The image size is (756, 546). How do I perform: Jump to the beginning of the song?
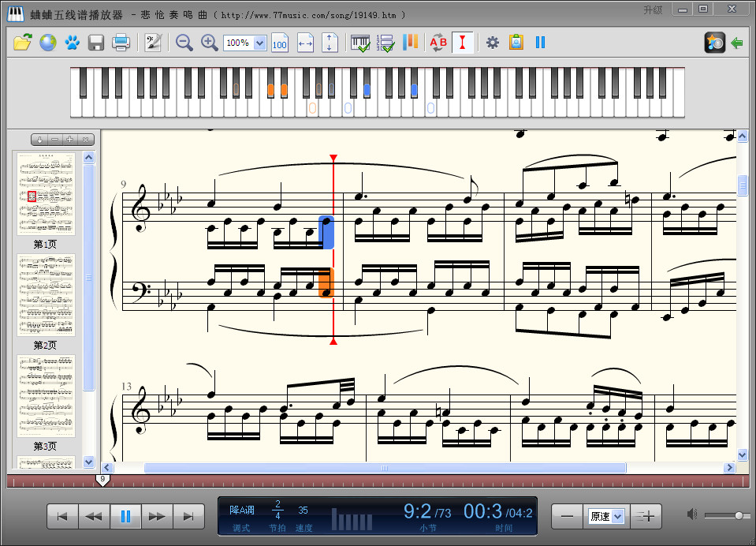62,517
